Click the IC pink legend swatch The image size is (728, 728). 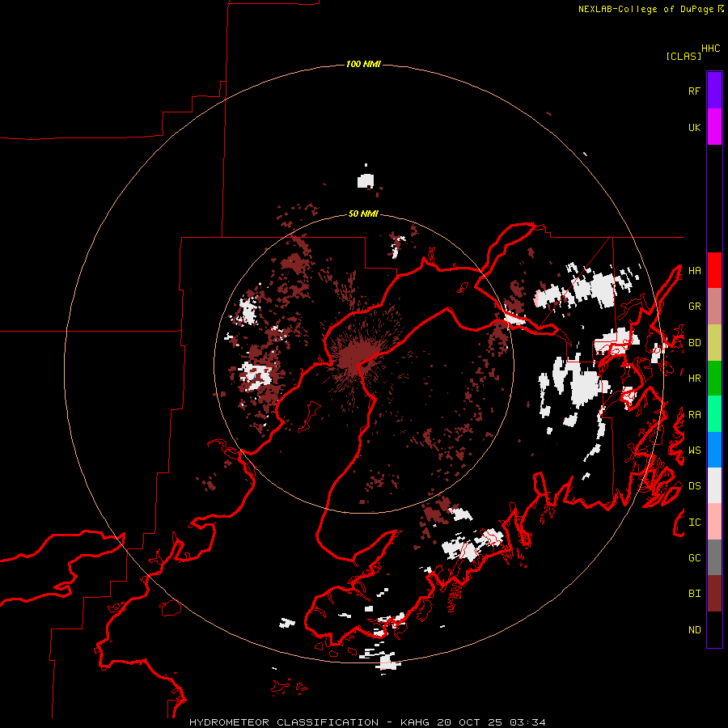coord(714,522)
